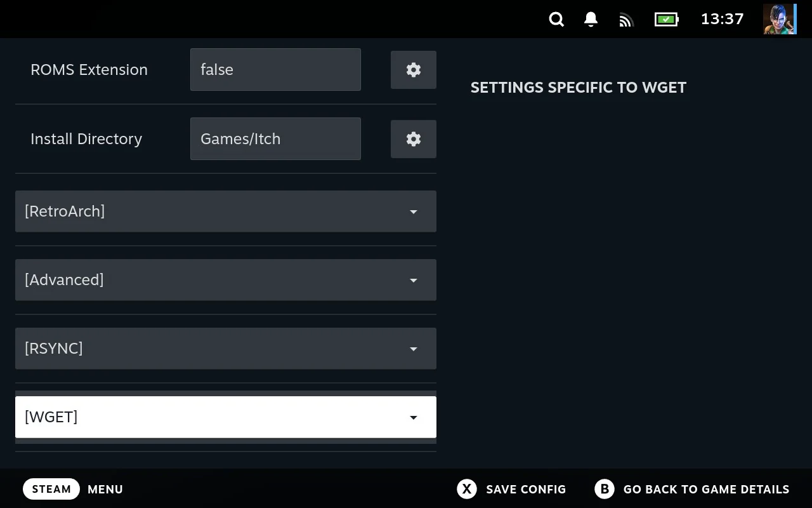Edit the Install Directory field Games/Itch
The width and height of the screenshot is (812, 508).
(275, 139)
